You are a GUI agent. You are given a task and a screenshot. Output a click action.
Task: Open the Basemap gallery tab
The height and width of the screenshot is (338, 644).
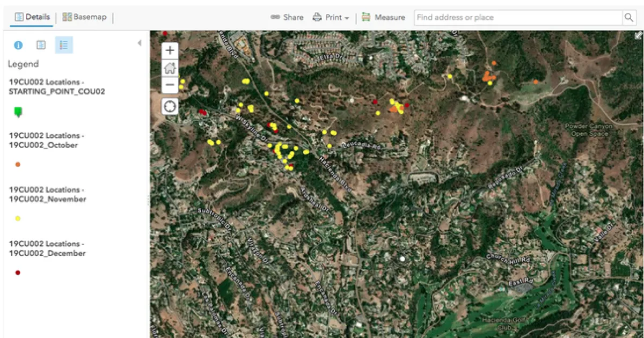tap(84, 17)
